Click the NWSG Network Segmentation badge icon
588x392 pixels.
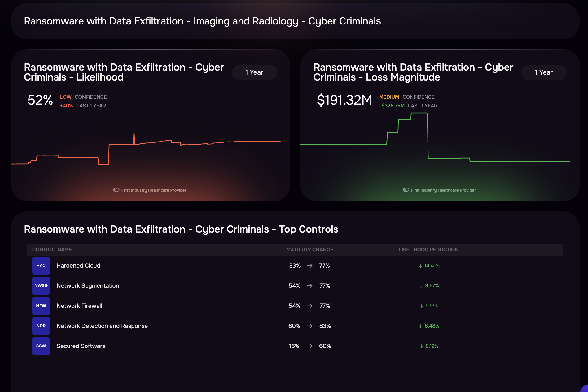click(41, 285)
